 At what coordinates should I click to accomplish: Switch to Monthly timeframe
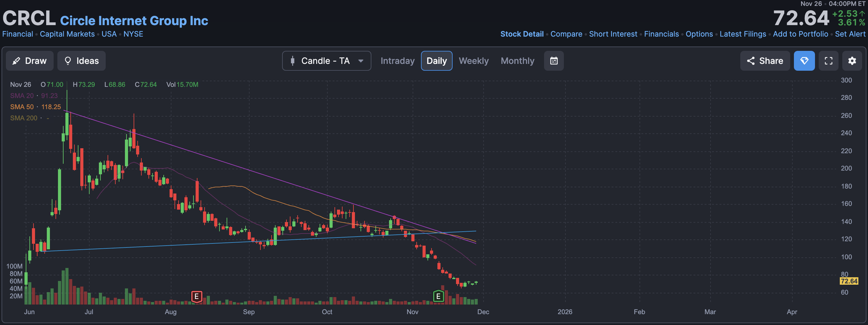(518, 61)
